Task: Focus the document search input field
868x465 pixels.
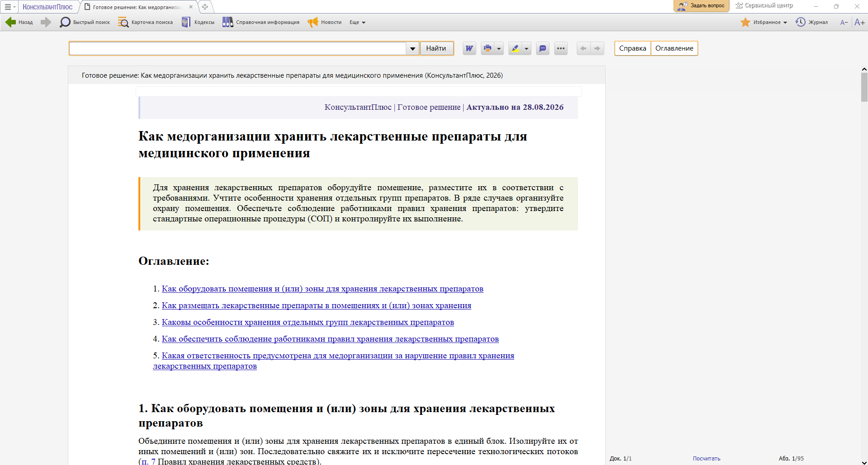Action: tap(237, 48)
